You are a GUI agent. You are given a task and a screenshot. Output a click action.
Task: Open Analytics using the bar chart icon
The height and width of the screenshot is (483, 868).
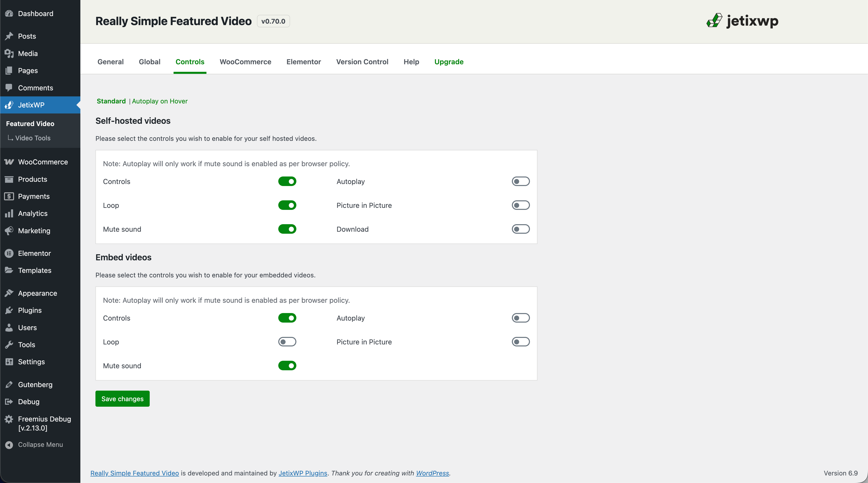tap(9, 213)
